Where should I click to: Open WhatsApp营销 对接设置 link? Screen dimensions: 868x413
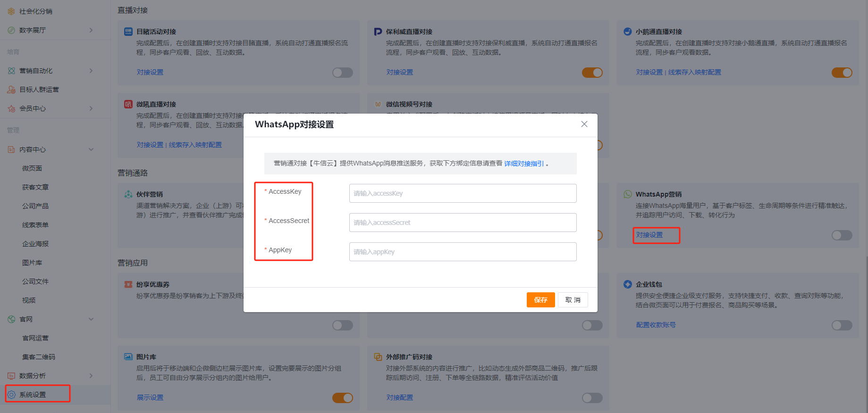coord(649,235)
